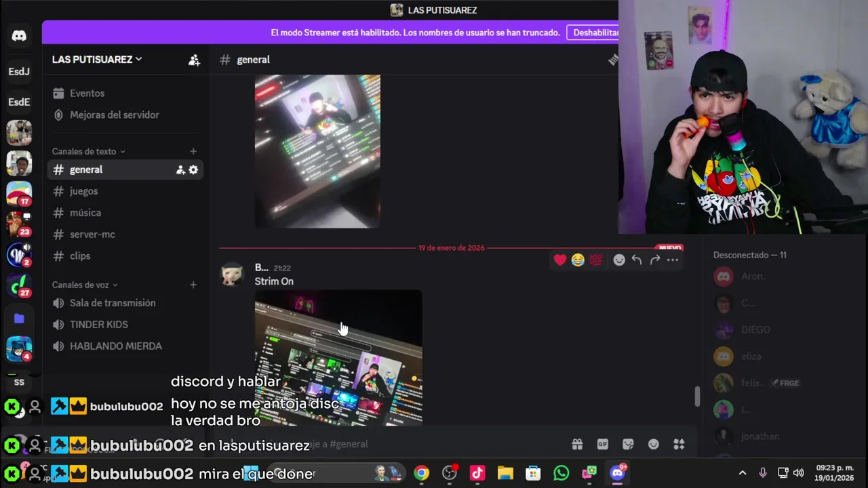
Task: Send a gift from message bar
Action: click(x=577, y=444)
